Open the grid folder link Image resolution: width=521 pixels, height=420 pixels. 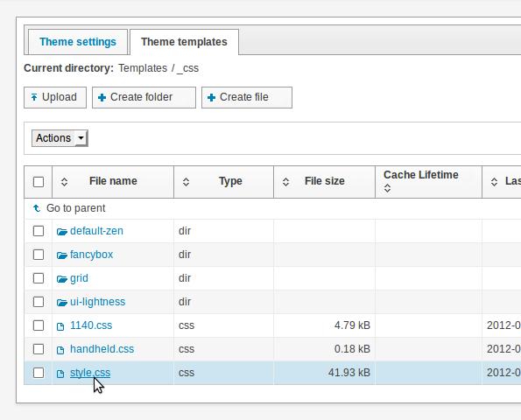click(79, 278)
